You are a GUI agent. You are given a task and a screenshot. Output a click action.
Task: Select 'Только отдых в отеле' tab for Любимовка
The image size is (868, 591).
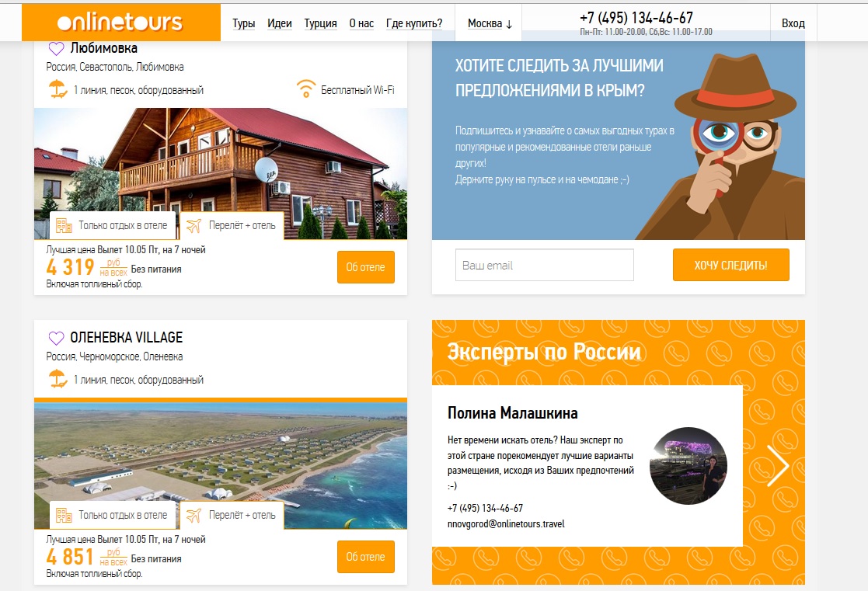pyautogui.click(x=113, y=225)
